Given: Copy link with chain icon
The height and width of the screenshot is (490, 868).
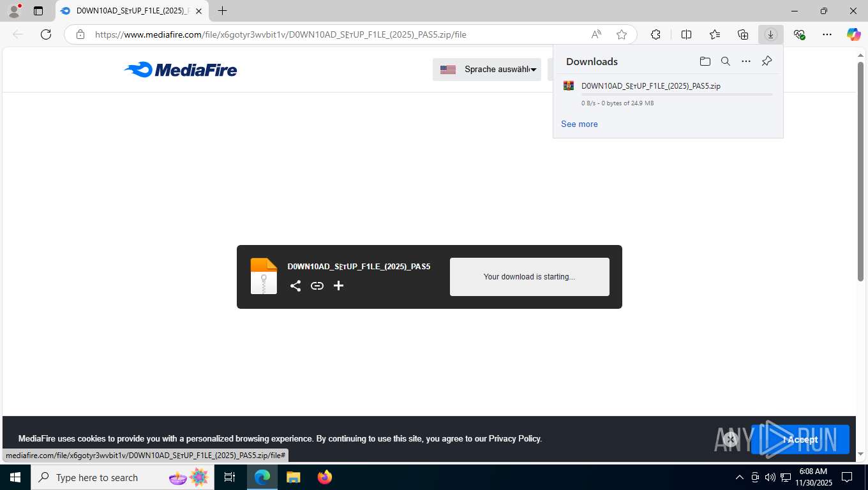Looking at the screenshot, I should pyautogui.click(x=317, y=286).
